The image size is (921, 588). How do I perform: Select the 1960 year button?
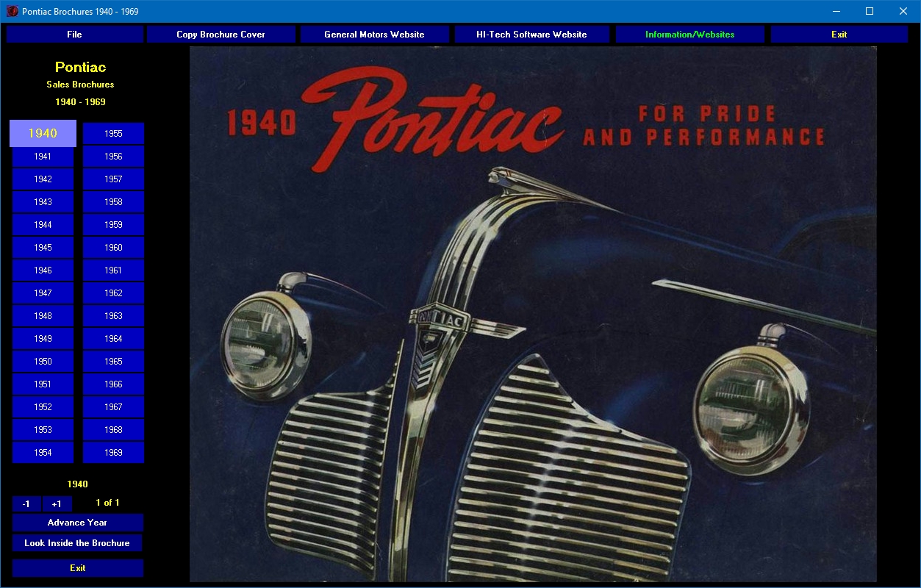click(113, 248)
